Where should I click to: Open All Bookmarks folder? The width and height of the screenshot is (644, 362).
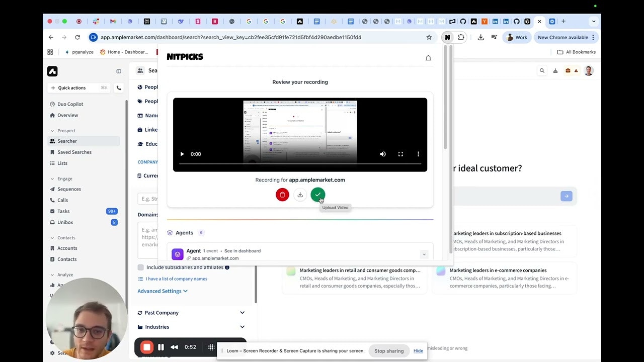pos(577,52)
